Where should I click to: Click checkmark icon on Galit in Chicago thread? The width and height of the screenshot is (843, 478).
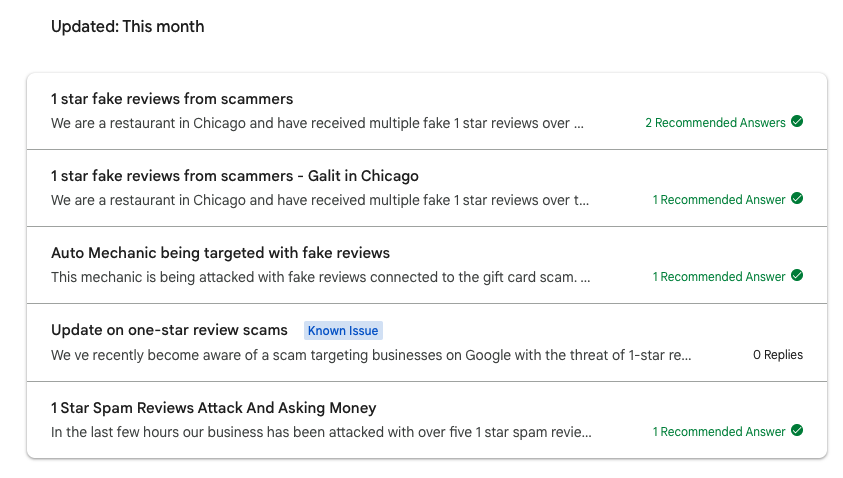click(797, 198)
